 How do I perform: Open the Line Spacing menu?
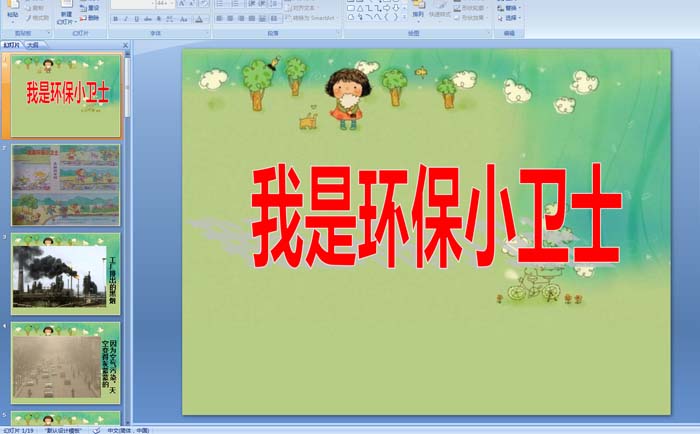pyautogui.click(x=274, y=4)
